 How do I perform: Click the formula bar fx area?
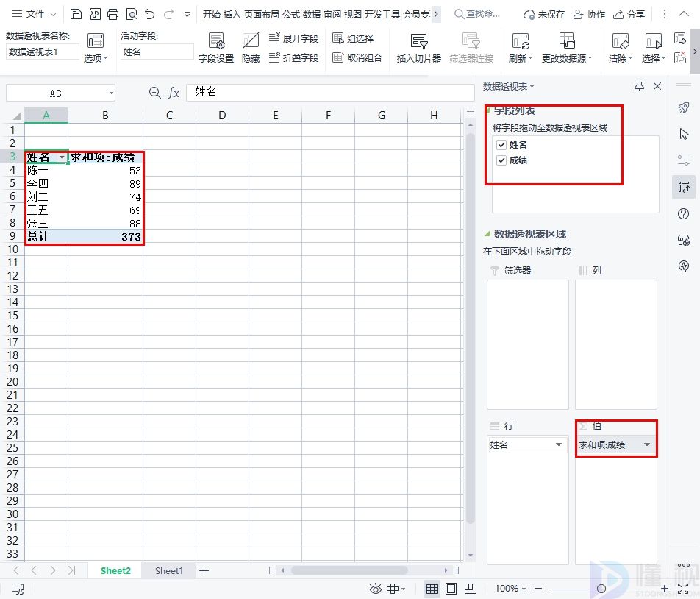[x=174, y=93]
